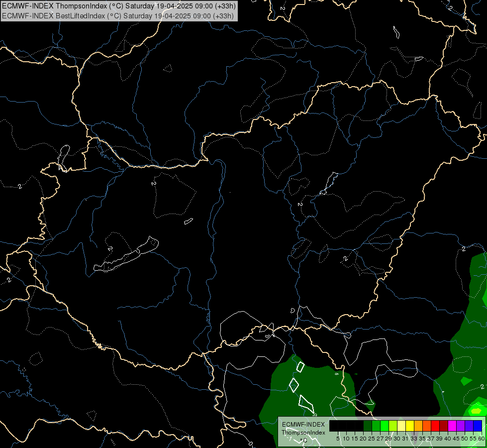
Task: Click the legend's ThompsonIndex label
Action: [x=303, y=433]
